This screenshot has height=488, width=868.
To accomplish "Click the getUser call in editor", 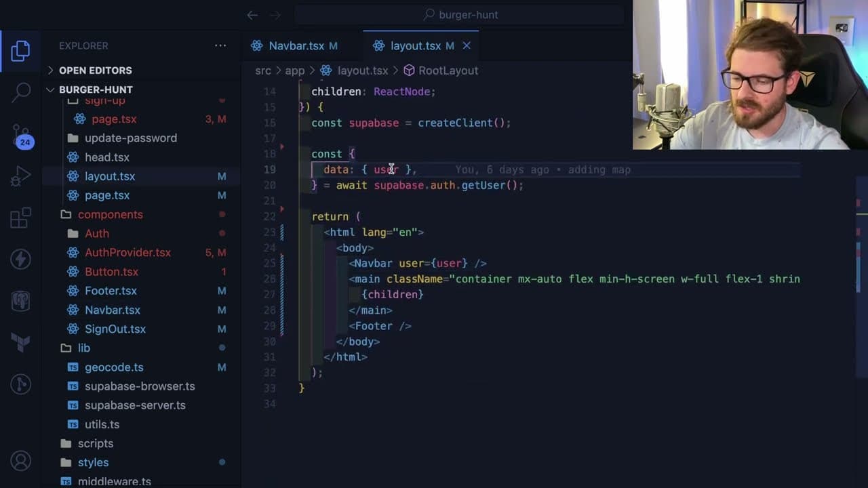I will pyautogui.click(x=483, y=185).
